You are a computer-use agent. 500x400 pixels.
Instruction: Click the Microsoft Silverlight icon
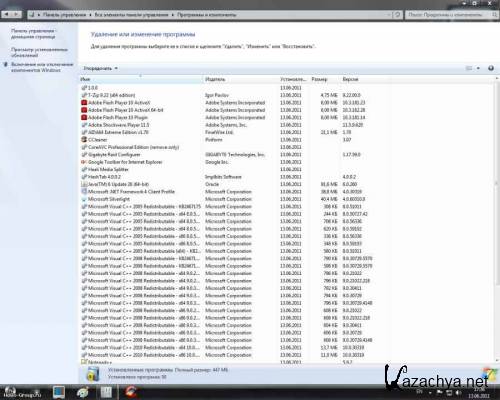pyautogui.click(x=84, y=199)
